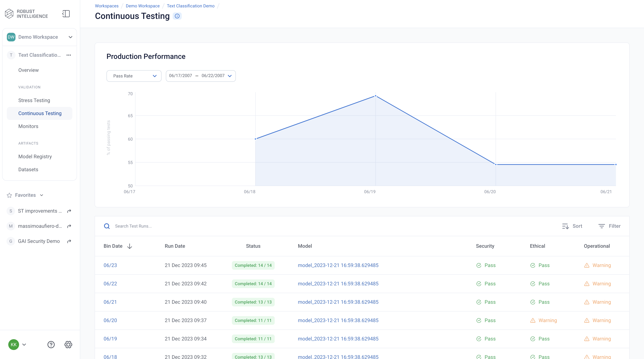Viewport: 644px width, 359px height.
Task: Open ST improvements favorite
Action: point(40,211)
